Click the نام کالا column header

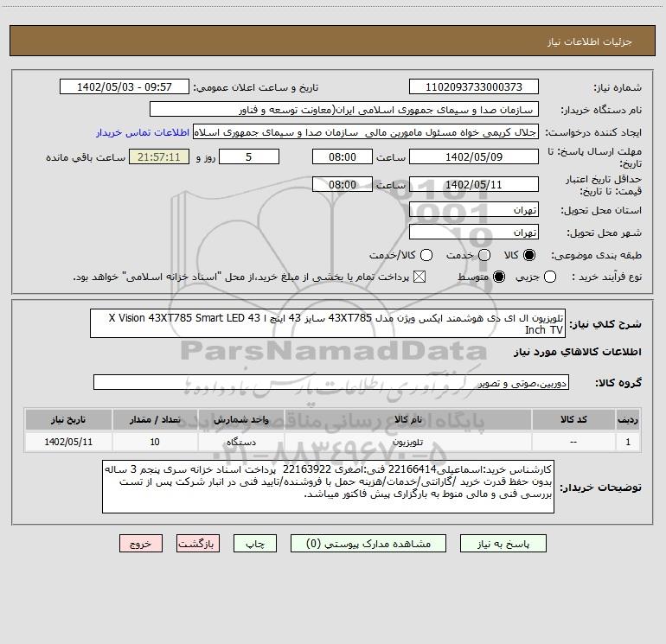click(408, 419)
